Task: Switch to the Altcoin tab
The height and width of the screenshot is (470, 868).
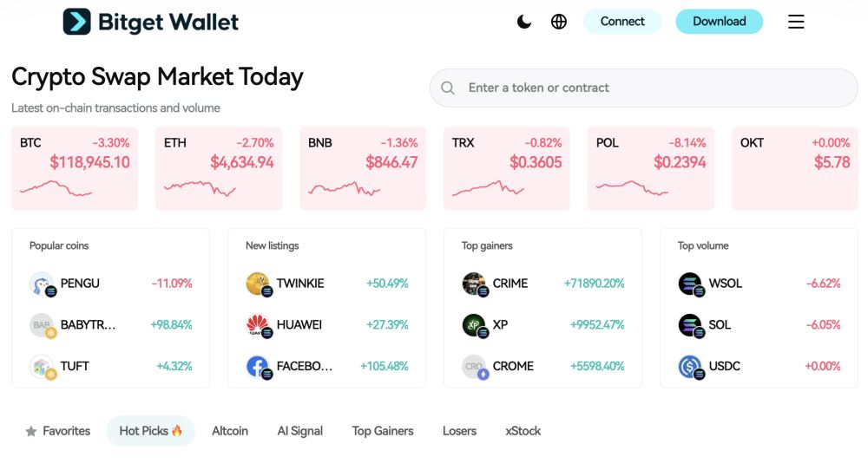Action: [230, 431]
